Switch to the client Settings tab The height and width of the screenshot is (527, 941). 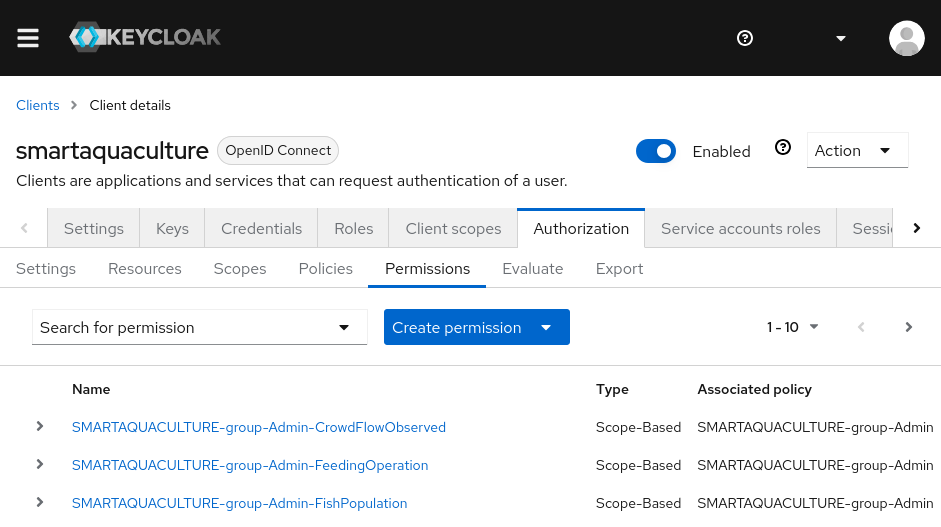(x=94, y=228)
